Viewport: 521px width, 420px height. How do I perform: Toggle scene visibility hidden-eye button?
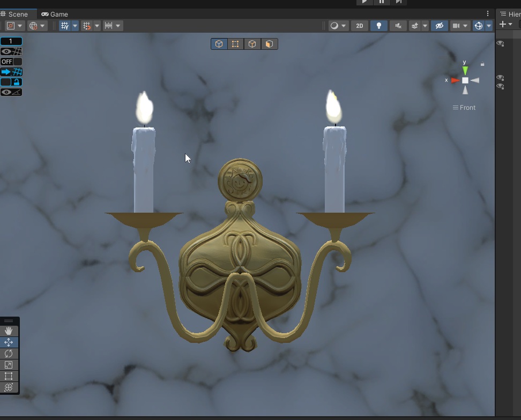[439, 26]
